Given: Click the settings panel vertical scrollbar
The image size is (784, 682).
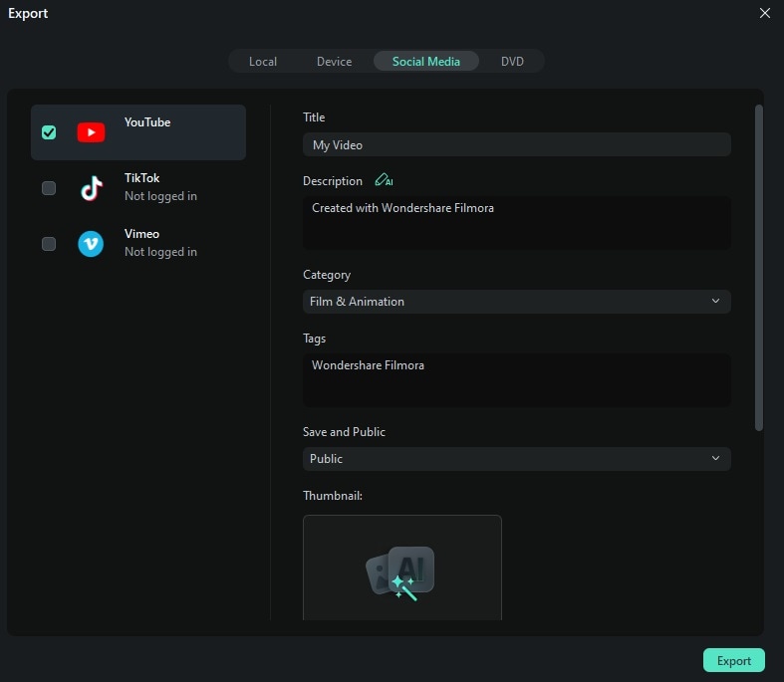Looking at the screenshot, I should [x=758, y=268].
